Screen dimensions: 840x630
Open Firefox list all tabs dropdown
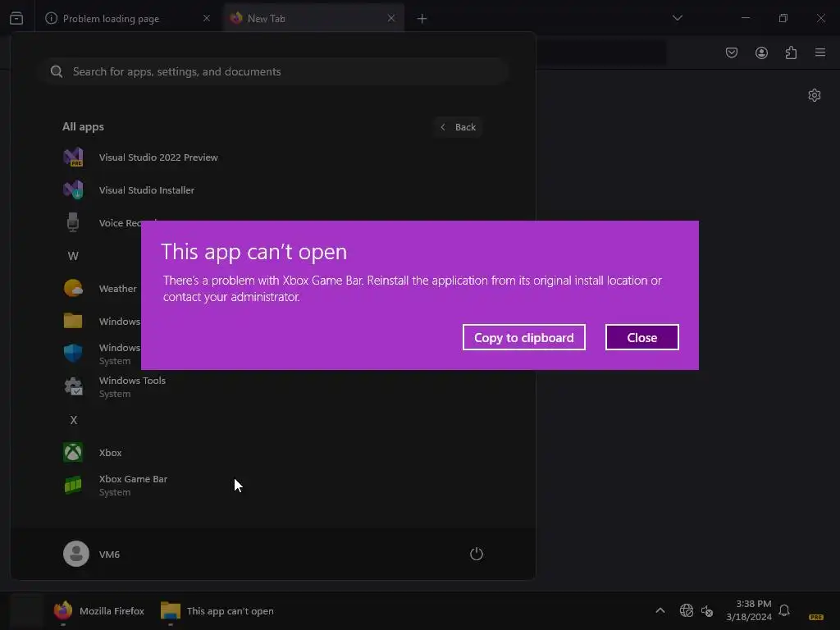pyautogui.click(x=677, y=18)
